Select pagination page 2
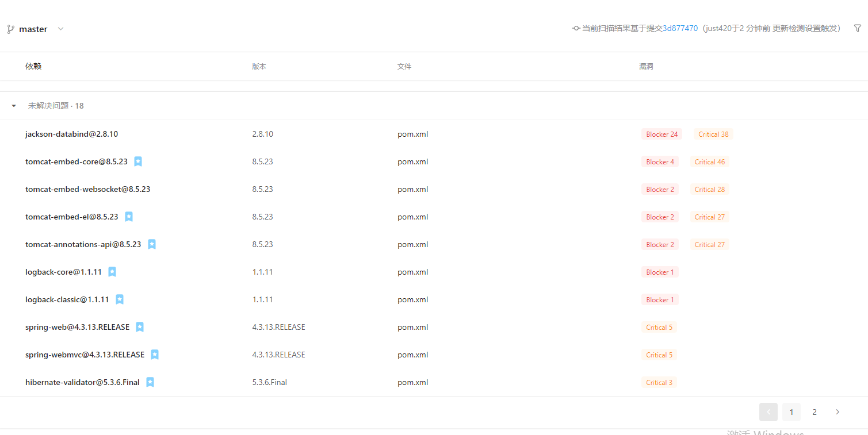Viewport: 868px width, 435px height. point(815,412)
